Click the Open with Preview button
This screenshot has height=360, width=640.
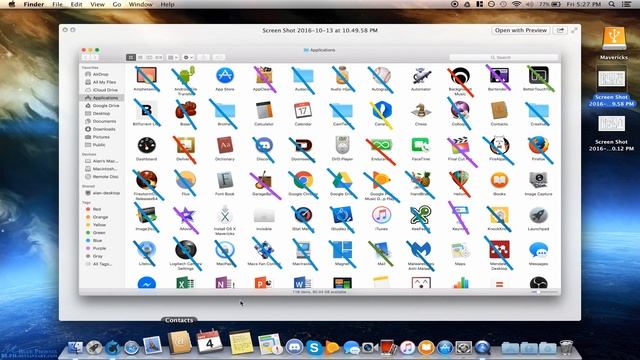click(520, 30)
